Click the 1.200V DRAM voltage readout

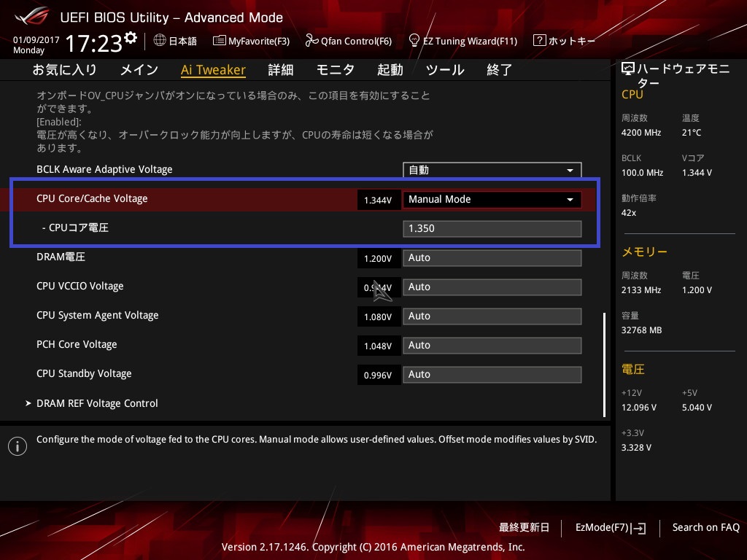click(x=378, y=259)
